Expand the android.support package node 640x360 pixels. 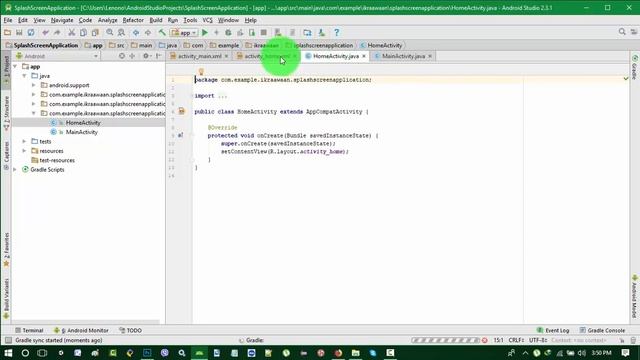click(34, 85)
